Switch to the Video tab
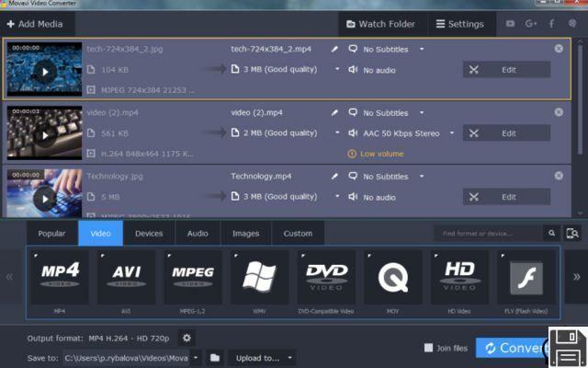Screen dimensions: 588x368 pyautogui.click(x=100, y=233)
